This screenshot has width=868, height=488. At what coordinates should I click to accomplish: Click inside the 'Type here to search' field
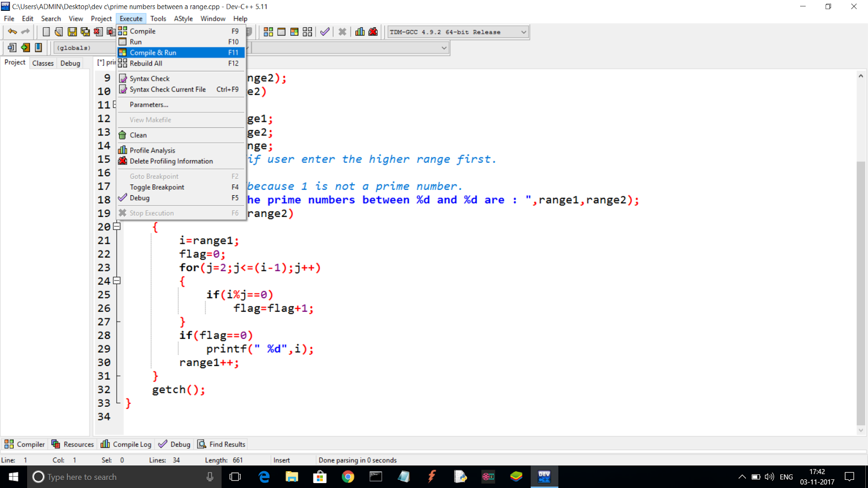click(108, 477)
